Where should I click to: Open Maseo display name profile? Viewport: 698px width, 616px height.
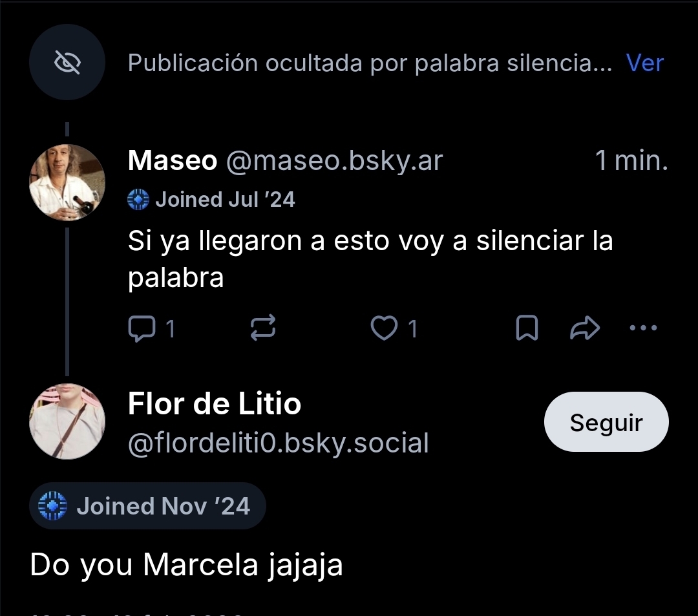point(173,161)
